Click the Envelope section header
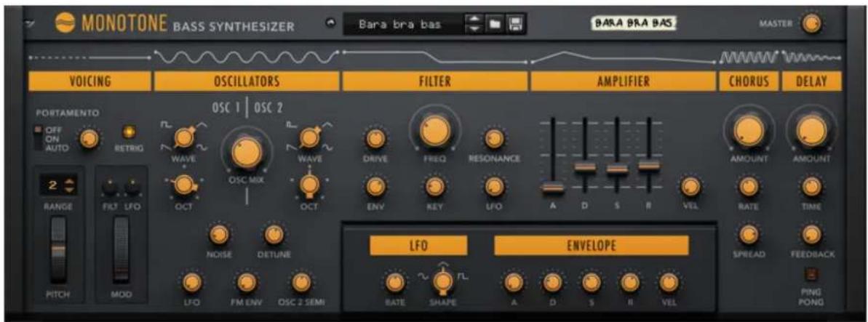The image size is (868, 322). (592, 245)
